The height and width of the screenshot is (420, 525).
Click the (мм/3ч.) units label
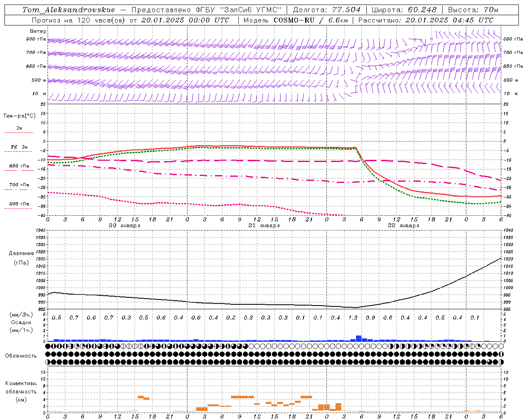21,315
